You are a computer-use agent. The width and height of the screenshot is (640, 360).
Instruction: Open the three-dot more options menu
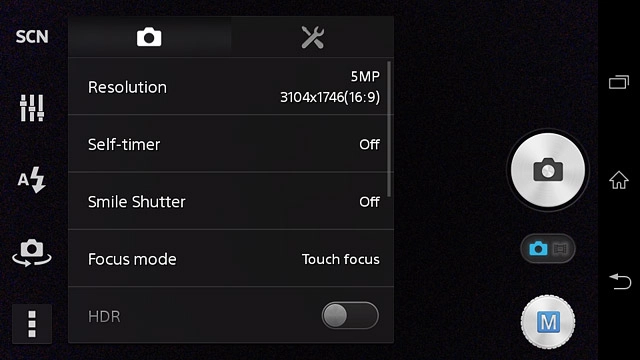(32, 324)
